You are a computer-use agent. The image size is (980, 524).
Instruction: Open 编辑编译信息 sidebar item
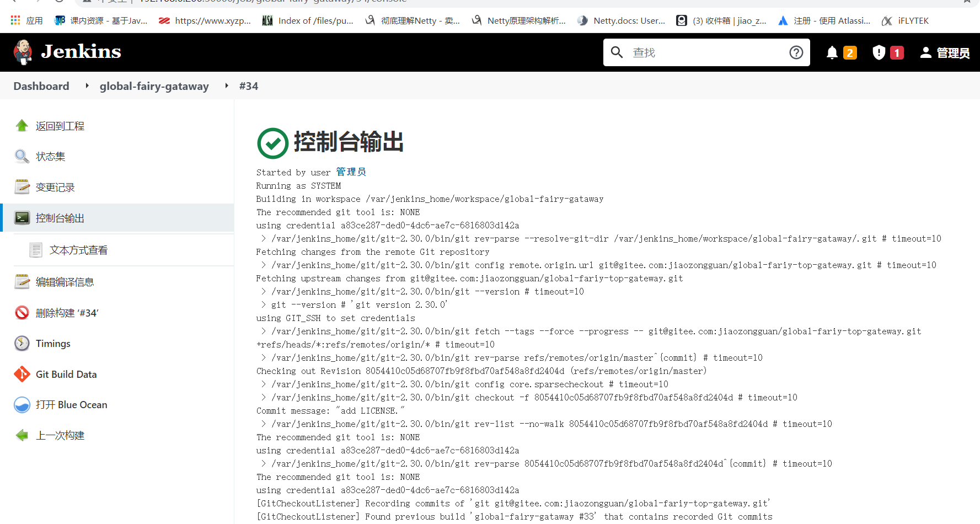[x=65, y=282]
